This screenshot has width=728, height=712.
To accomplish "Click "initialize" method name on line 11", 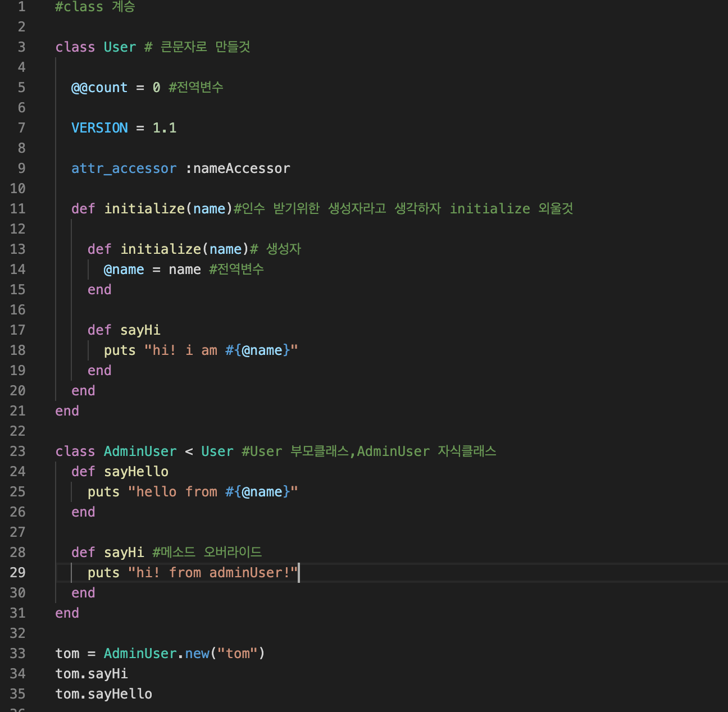I will pyautogui.click(x=144, y=209).
